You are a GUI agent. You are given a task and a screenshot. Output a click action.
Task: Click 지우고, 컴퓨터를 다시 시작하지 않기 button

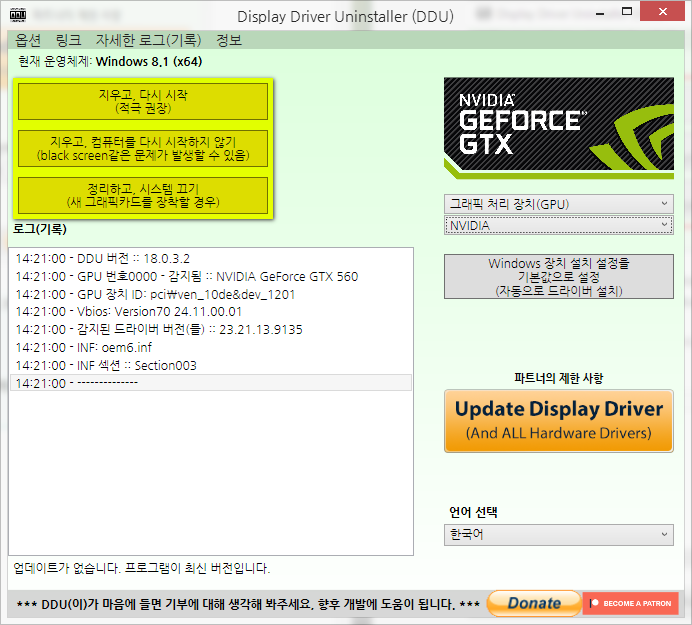(x=143, y=148)
